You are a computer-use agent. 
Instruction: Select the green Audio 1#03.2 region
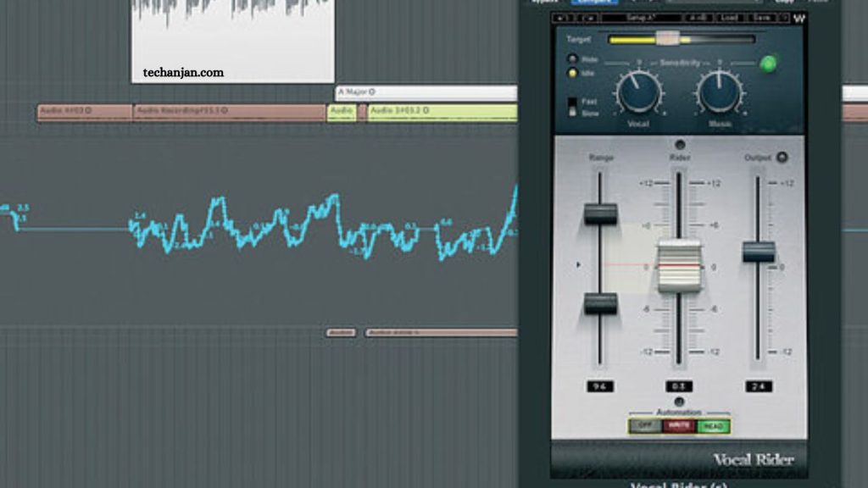(x=442, y=113)
